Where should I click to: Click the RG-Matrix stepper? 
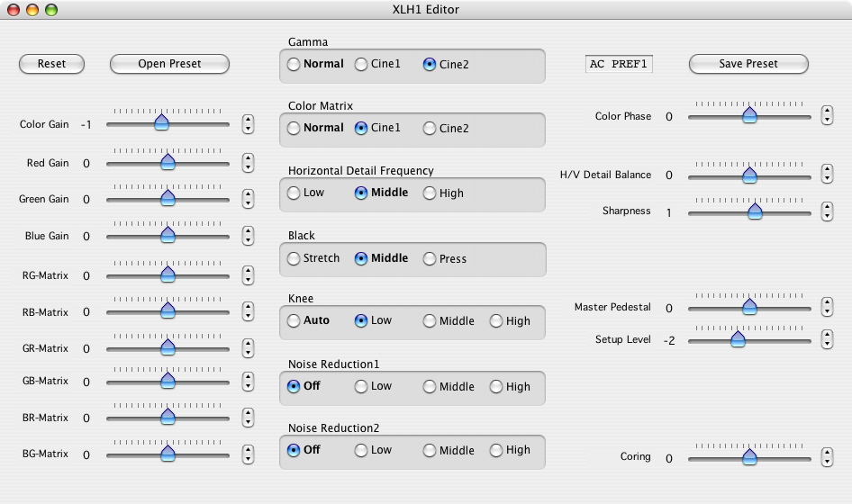pos(248,275)
